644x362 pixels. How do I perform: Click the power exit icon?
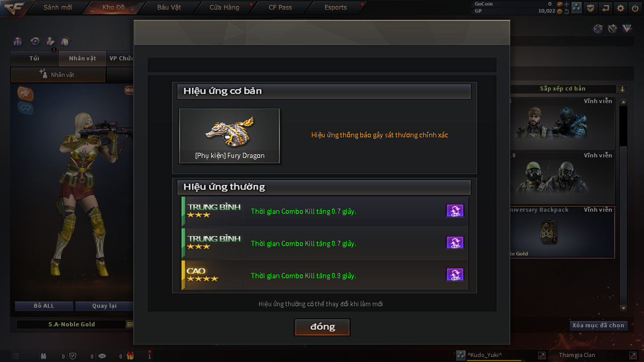(635, 8)
